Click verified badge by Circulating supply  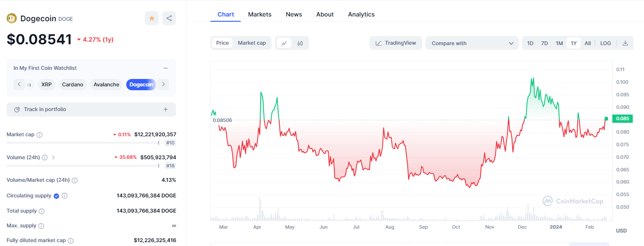(56, 196)
